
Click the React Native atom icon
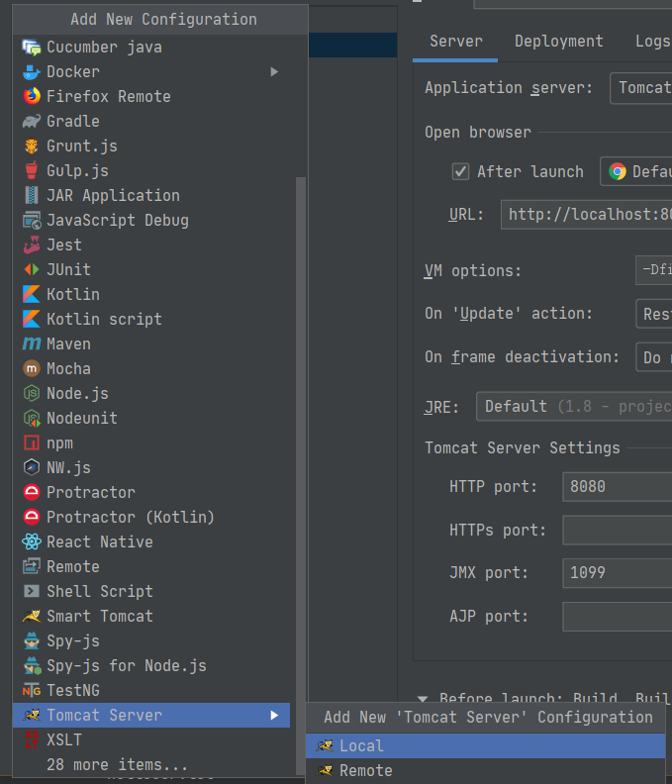pyautogui.click(x=31, y=542)
